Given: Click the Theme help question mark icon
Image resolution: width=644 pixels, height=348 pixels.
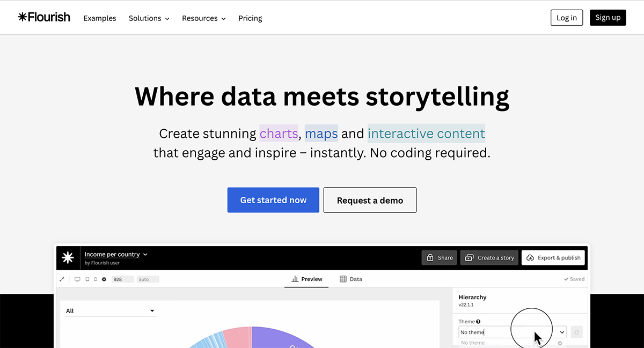Looking at the screenshot, I should (478, 322).
